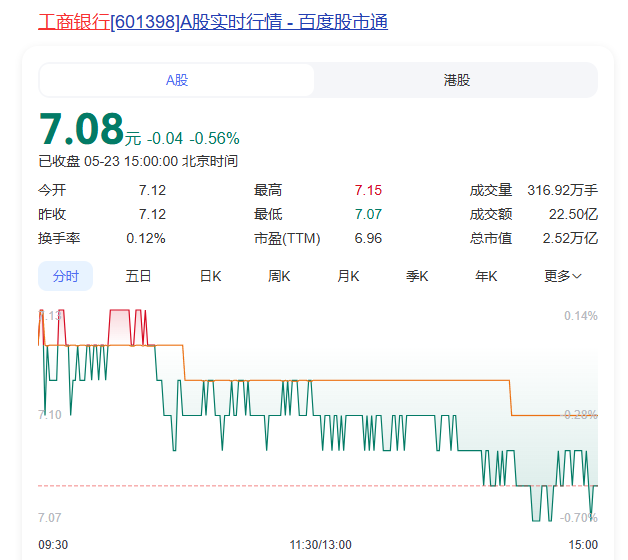Click the 最低 value 7.07
628x560 pixels.
click(368, 214)
